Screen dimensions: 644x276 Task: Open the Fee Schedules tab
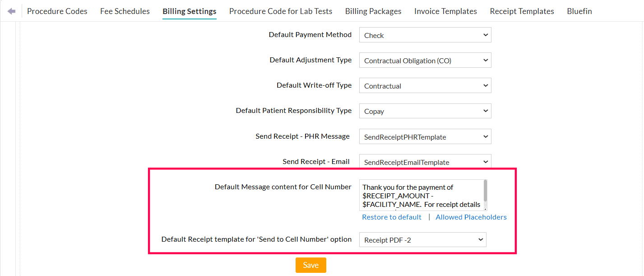tap(125, 11)
